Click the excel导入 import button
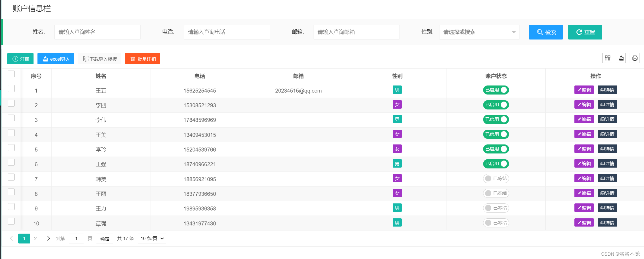This screenshot has height=259, width=644. point(56,59)
